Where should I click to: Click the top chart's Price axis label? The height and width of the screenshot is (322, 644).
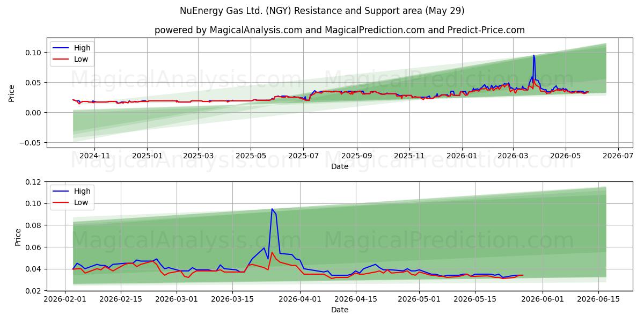pyautogui.click(x=12, y=93)
